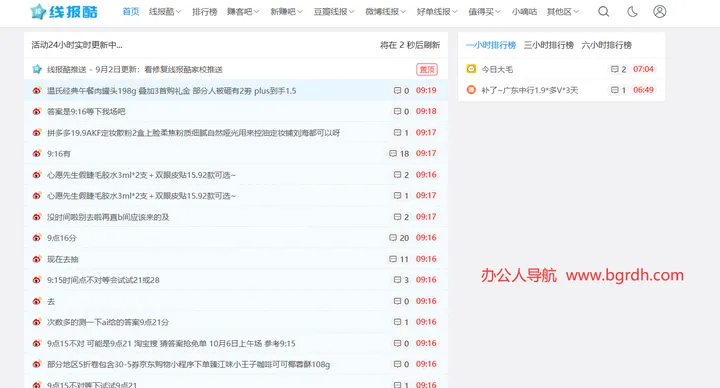Click the Weibo icon on the 温氏经典午餐肉罐头 row
720x388 pixels.
point(37,90)
